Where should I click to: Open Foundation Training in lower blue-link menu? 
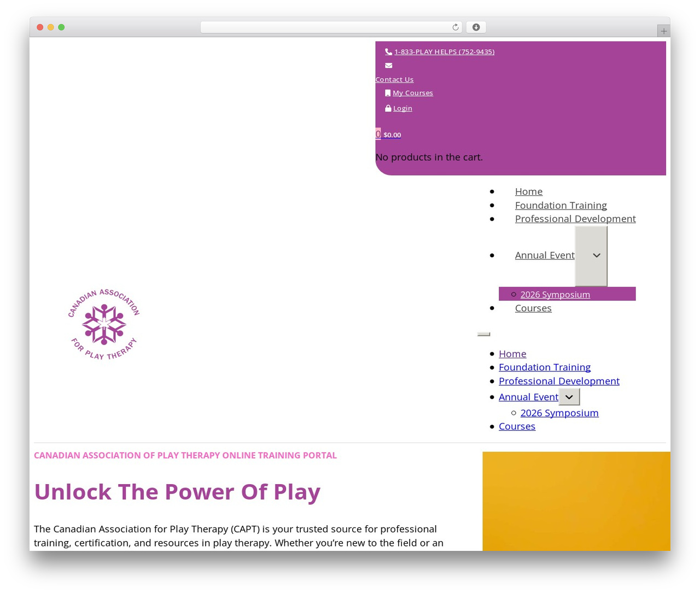[x=545, y=368]
